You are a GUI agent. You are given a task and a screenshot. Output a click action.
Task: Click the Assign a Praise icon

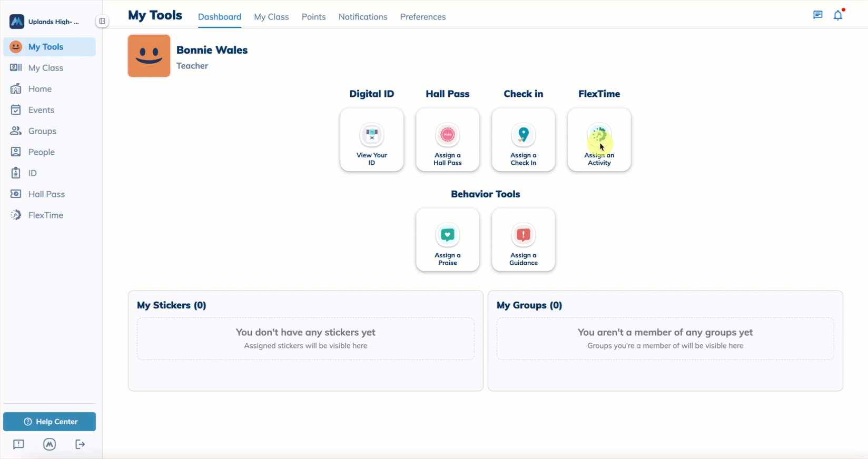(x=447, y=235)
